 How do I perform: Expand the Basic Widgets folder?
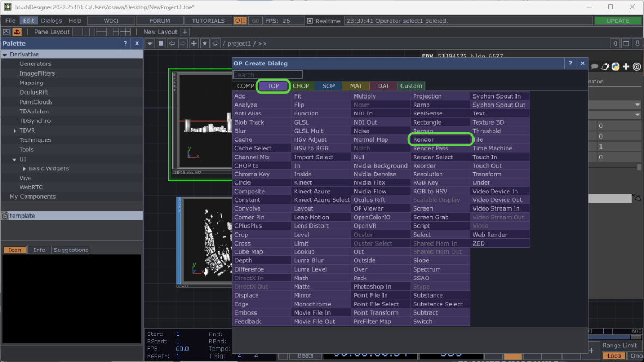(x=24, y=169)
